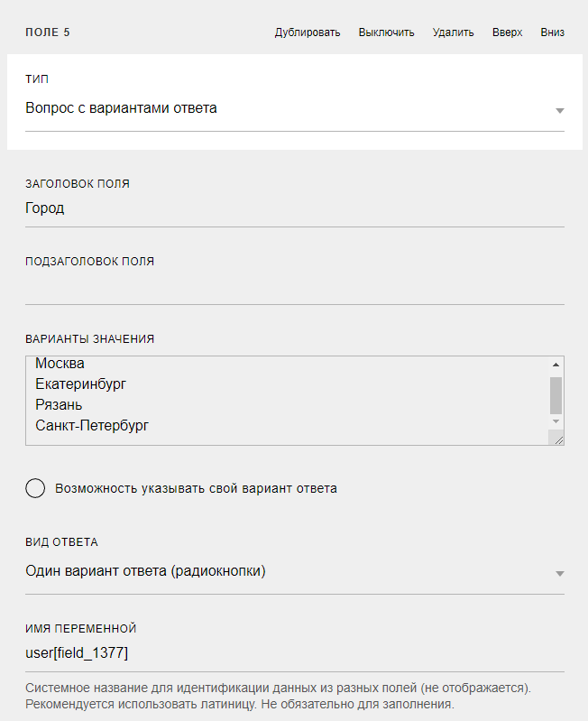
Task: Enable the custom answer option radio button
Action: (35, 488)
